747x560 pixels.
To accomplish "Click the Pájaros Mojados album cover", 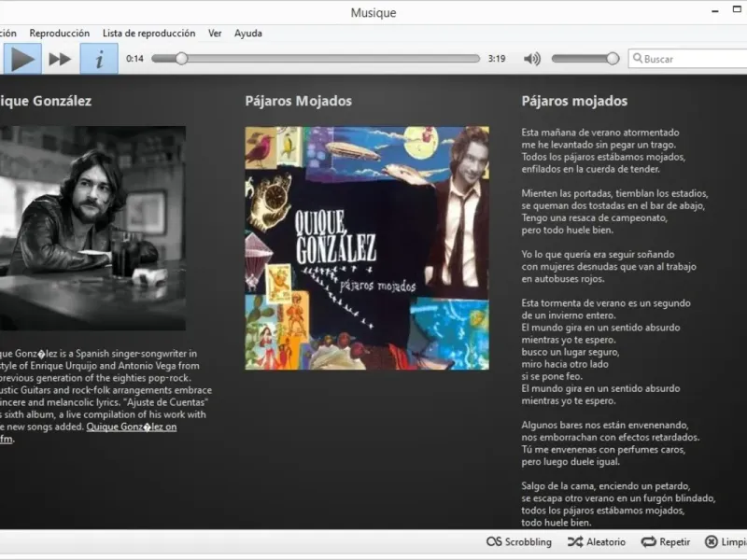I will pyautogui.click(x=367, y=248).
